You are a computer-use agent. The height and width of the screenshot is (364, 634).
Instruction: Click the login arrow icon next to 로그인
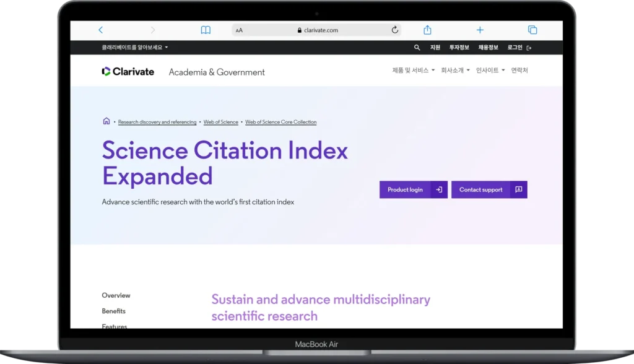[x=529, y=48]
